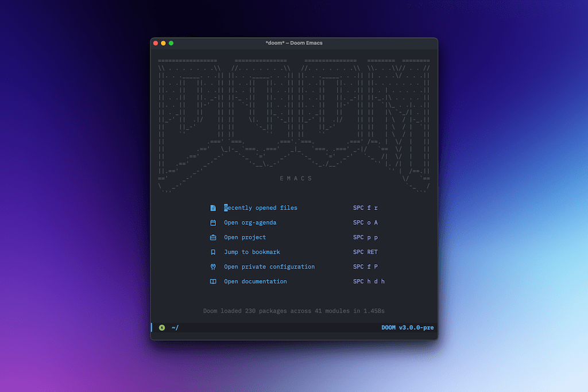Image resolution: width=588 pixels, height=392 pixels.
Task: Click the SPC h d h keybinding hint
Action: 369,281
